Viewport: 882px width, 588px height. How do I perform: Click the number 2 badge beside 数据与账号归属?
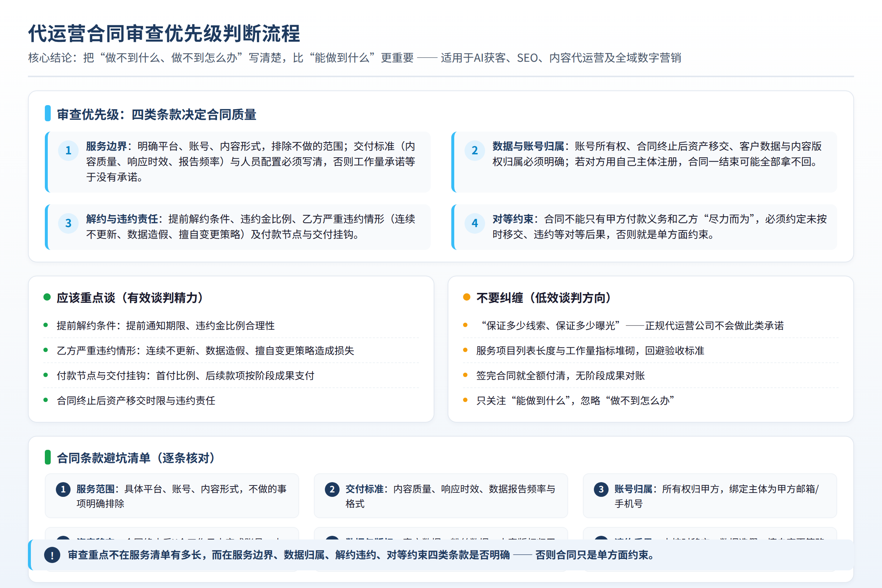tap(475, 150)
